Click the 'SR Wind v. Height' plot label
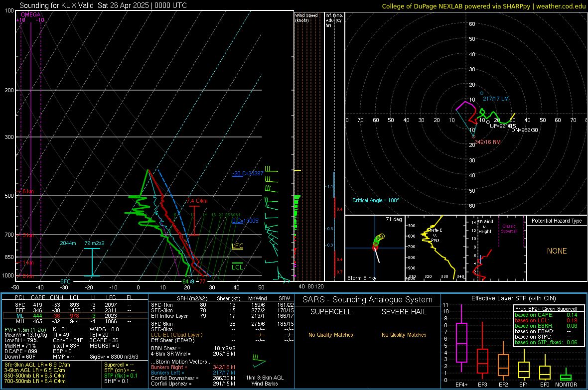The image size is (588, 390). (485, 227)
